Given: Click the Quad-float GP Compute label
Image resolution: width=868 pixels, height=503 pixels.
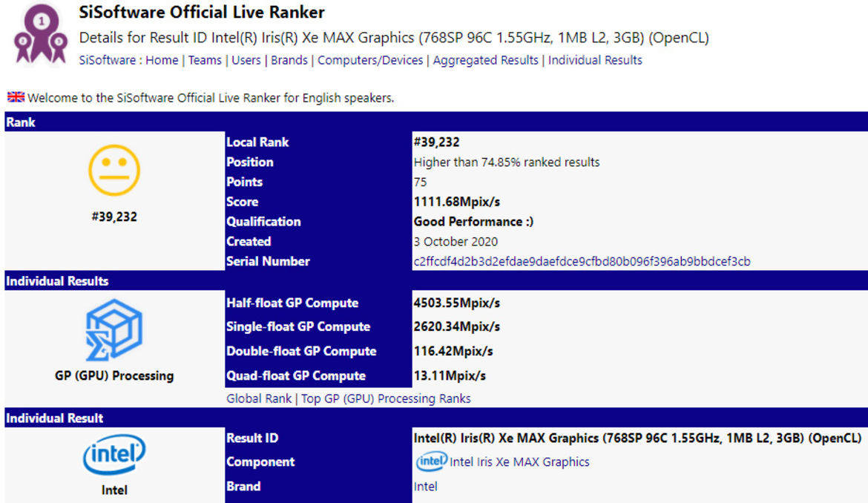Looking at the screenshot, I should point(296,375).
